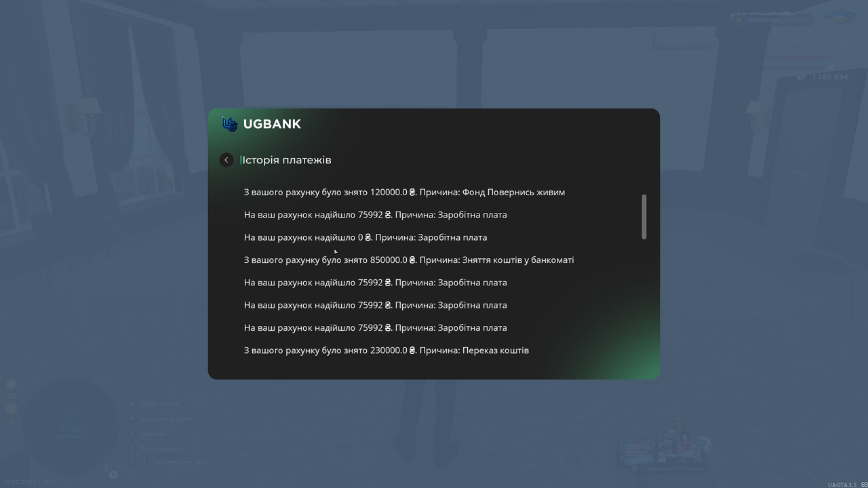868x488 pixels.
Task: Select the Фонд Повернись живим transaction
Action: point(404,192)
